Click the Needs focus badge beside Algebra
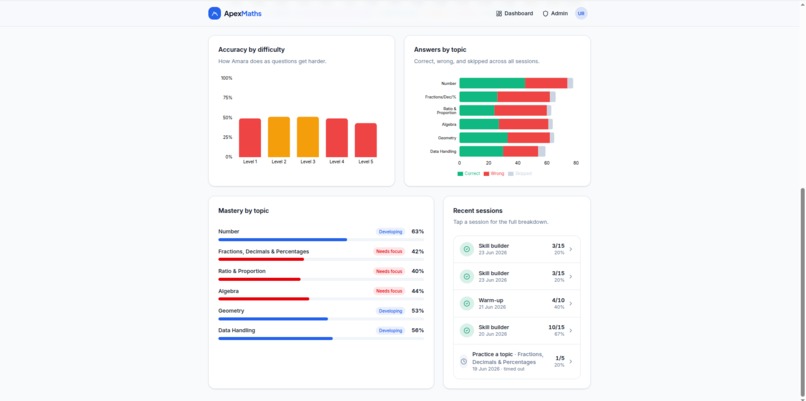 (389, 291)
